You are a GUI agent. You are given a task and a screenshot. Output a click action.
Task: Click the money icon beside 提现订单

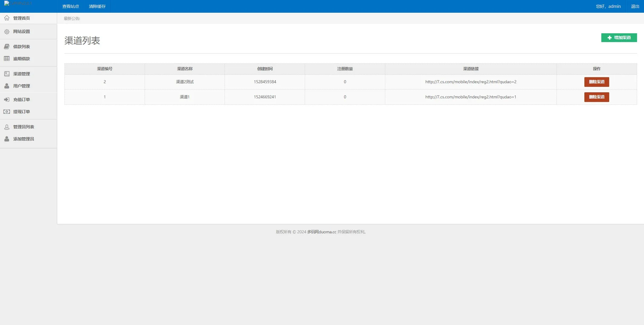point(7,112)
